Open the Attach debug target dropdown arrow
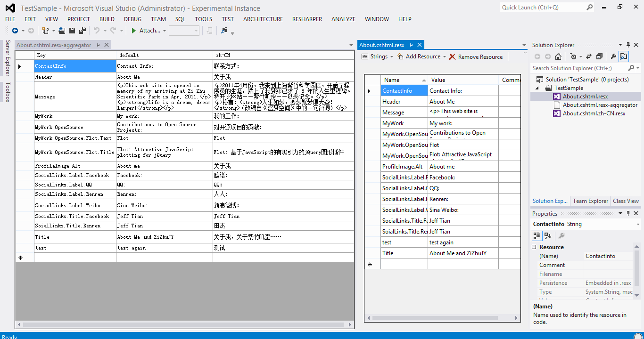 (x=165, y=31)
